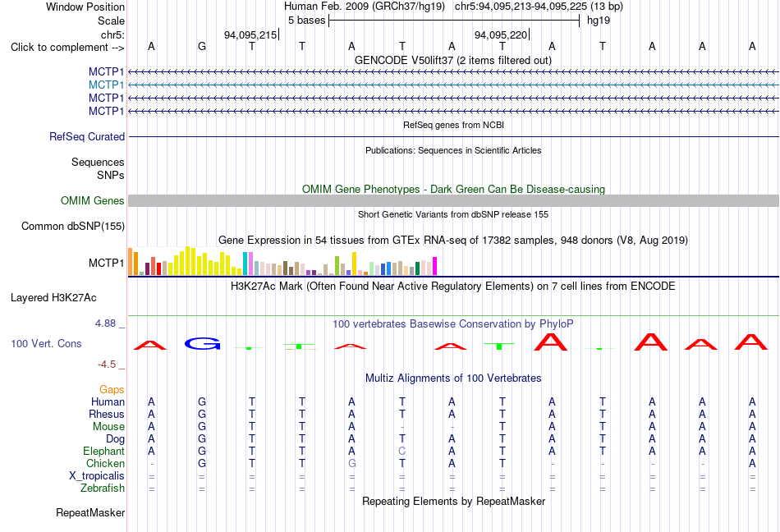Image resolution: width=780 pixels, height=532 pixels.
Task: Click the 'Layered H3K27Ac' label
Action: (53, 298)
